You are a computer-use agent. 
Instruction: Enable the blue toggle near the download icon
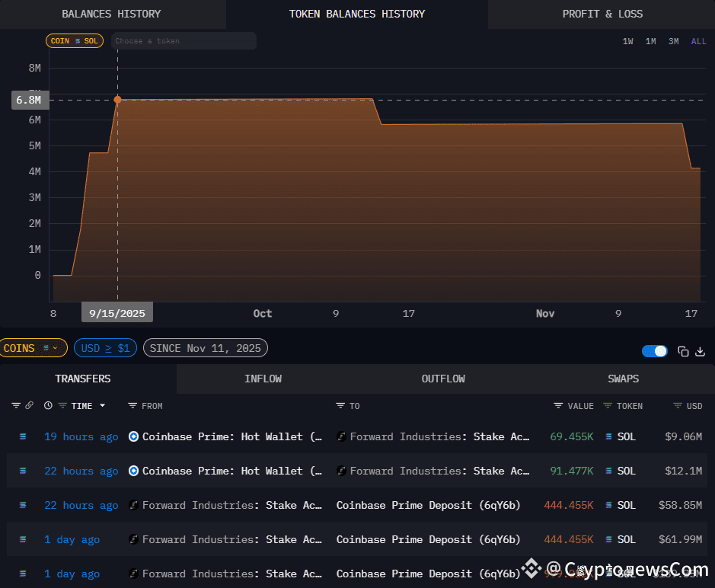click(x=654, y=350)
